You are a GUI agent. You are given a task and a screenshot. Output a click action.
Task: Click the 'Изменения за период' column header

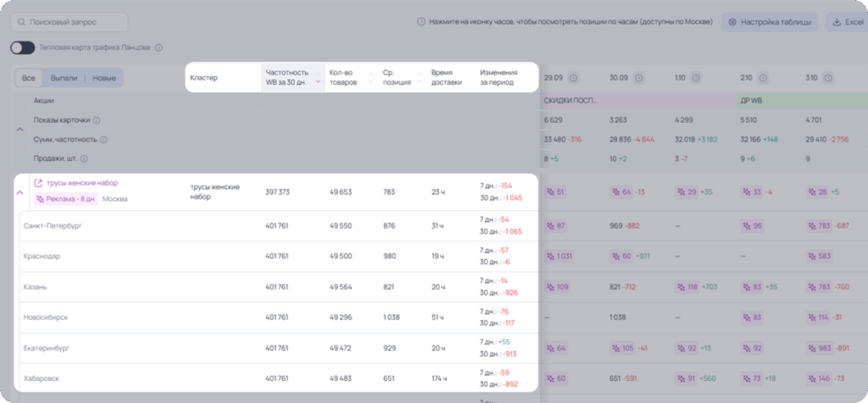click(x=498, y=77)
